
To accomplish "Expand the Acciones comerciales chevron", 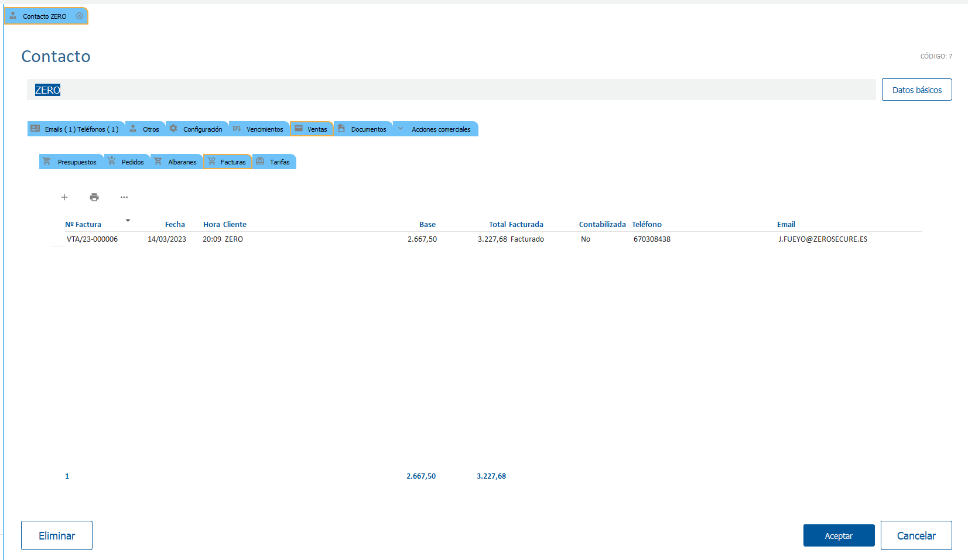I will 401,129.
